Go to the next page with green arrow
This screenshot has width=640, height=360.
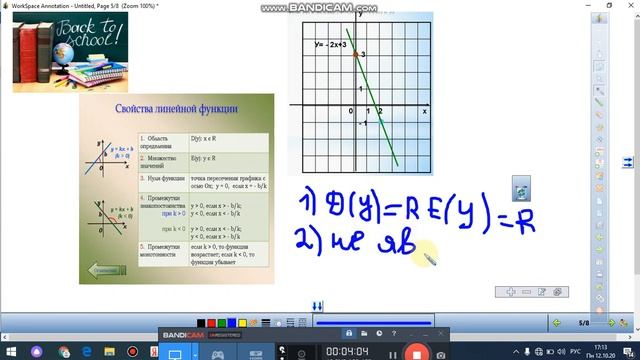(611, 323)
